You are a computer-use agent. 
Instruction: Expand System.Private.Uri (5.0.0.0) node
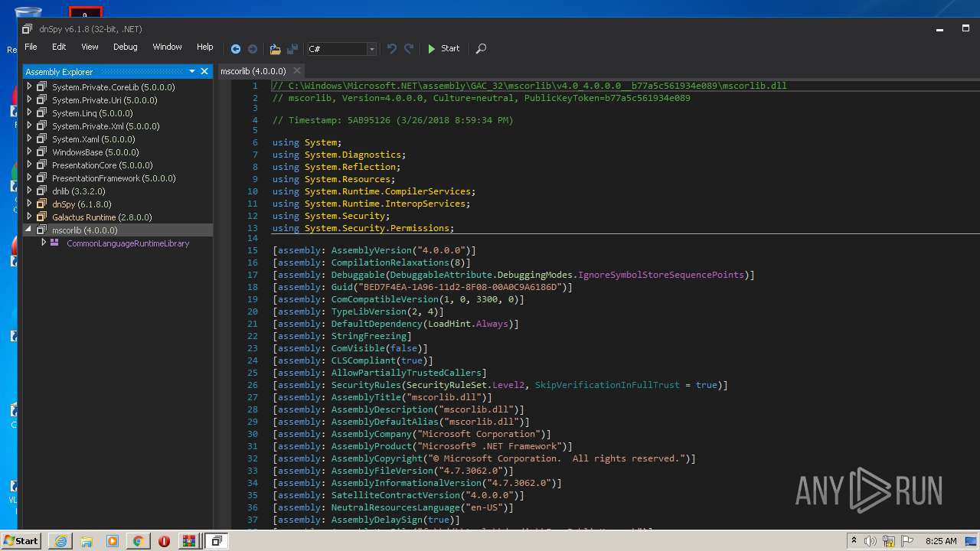pyautogui.click(x=29, y=99)
